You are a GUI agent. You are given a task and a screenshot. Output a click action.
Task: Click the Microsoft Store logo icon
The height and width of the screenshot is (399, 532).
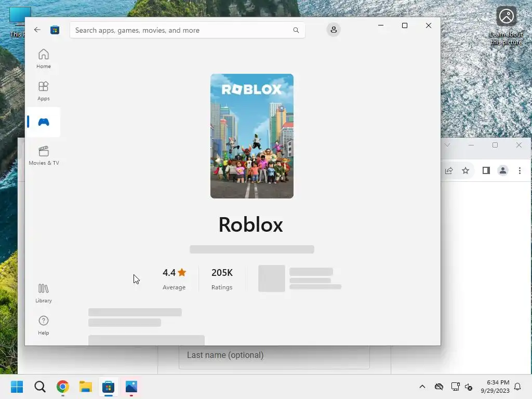55,30
